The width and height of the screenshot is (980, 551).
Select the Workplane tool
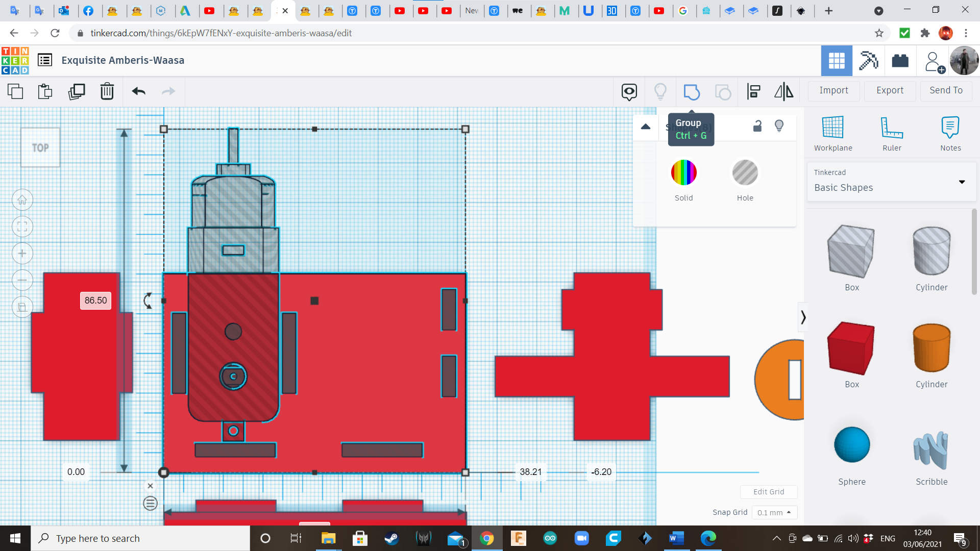(x=832, y=134)
